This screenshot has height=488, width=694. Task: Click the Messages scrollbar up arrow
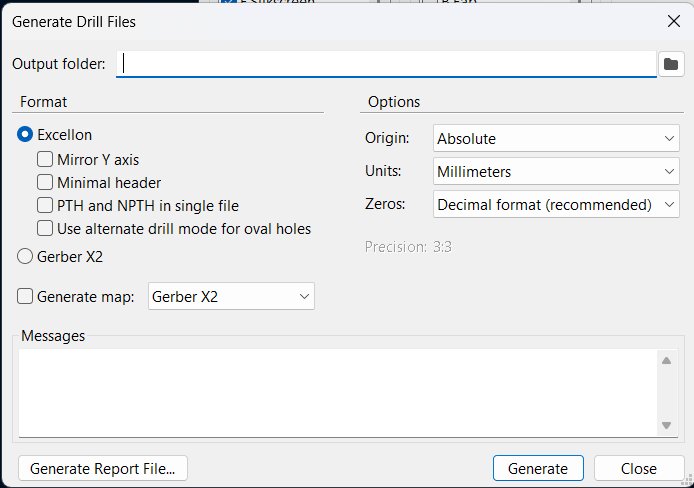[x=667, y=361]
